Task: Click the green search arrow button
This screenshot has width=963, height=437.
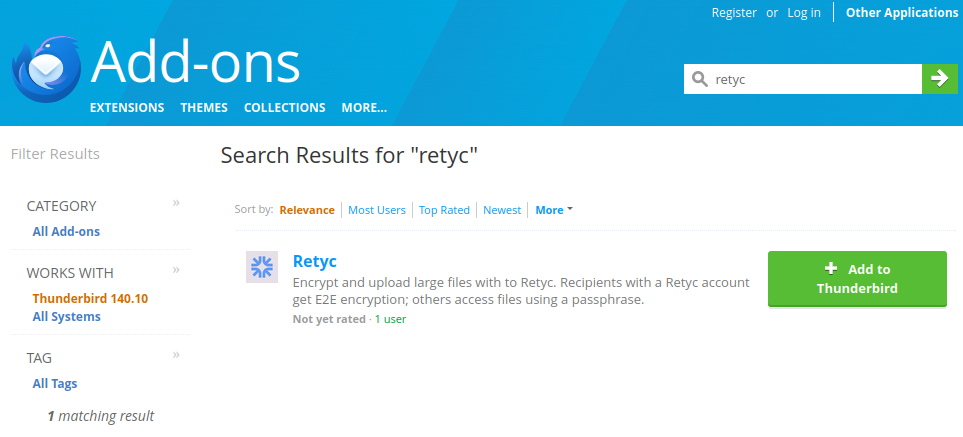Action: click(940, 79)
